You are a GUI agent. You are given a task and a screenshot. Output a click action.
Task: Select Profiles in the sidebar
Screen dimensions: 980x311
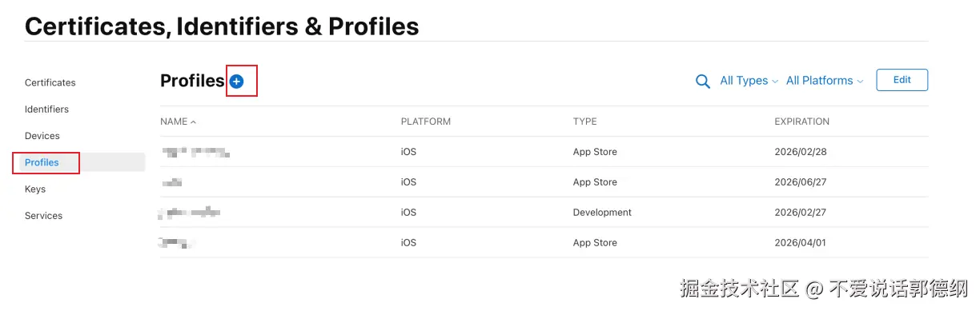42,162
